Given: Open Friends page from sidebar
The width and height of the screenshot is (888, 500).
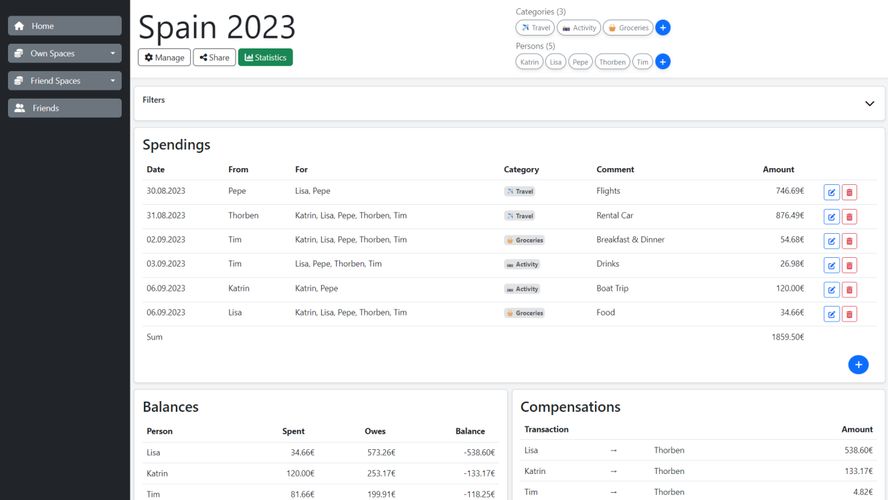Looking at the screenshot, I should point(65,108).
